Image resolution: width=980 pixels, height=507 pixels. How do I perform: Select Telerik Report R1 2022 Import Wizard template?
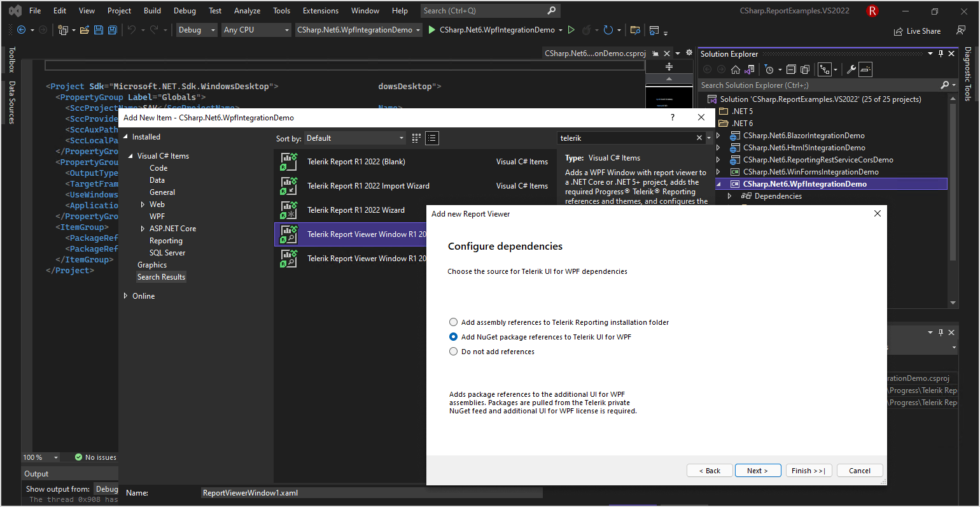pyautogui.click(x=414, y=186)
